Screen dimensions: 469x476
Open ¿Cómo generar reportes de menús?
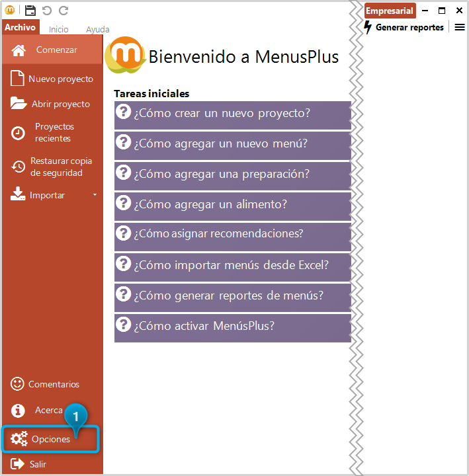click(233, 297)
